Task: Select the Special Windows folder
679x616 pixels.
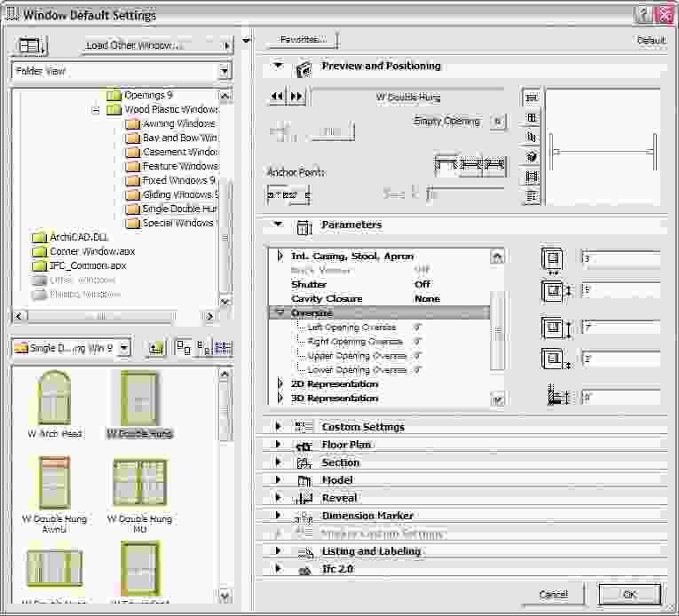Action: 171,223
